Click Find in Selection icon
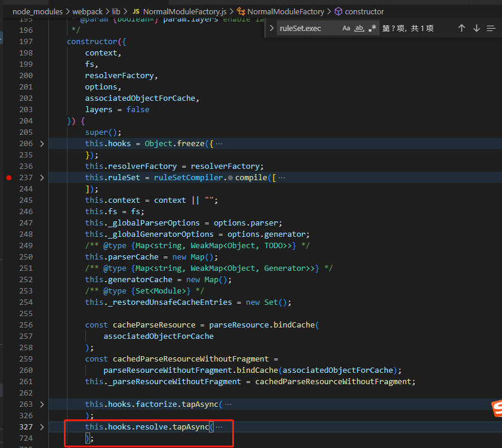Viewport: 502px width, 448px height. pos(491,28)
